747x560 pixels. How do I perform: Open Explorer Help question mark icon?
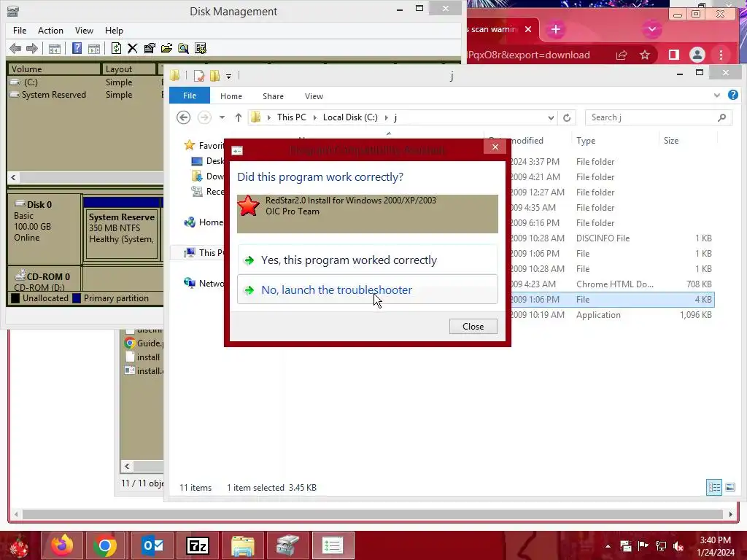tap(732, 96)
